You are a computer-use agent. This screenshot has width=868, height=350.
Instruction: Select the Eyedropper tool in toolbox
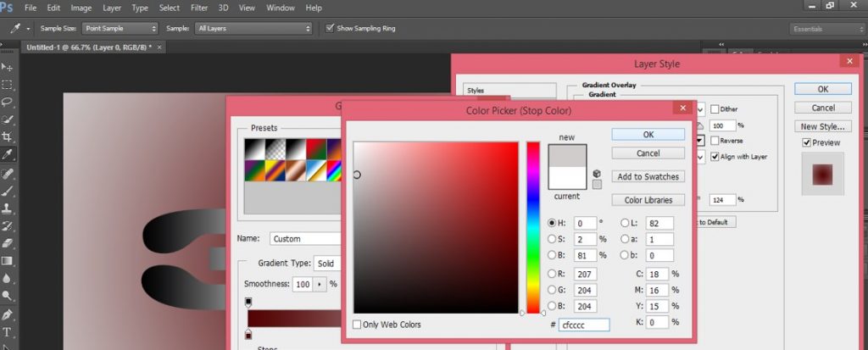click(x=7, y=154)
